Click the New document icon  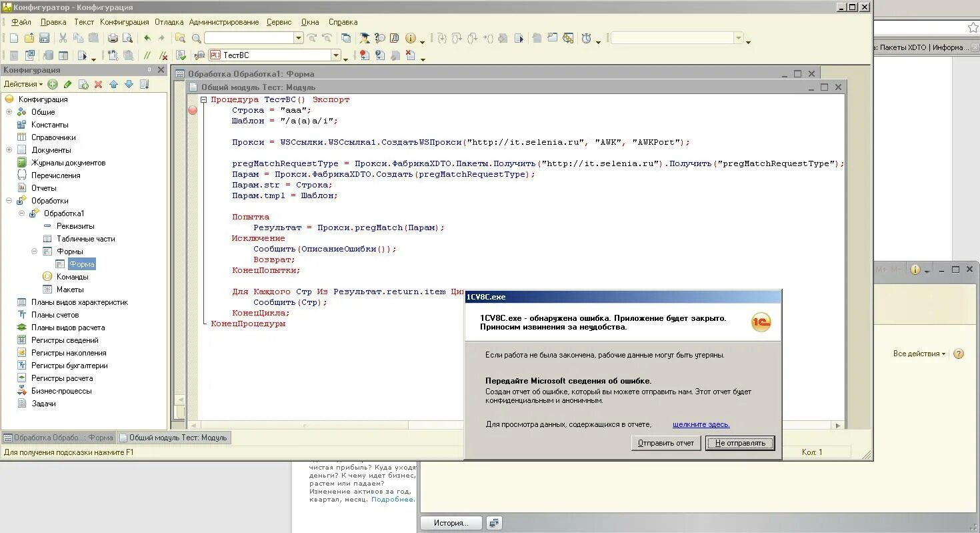13,38
